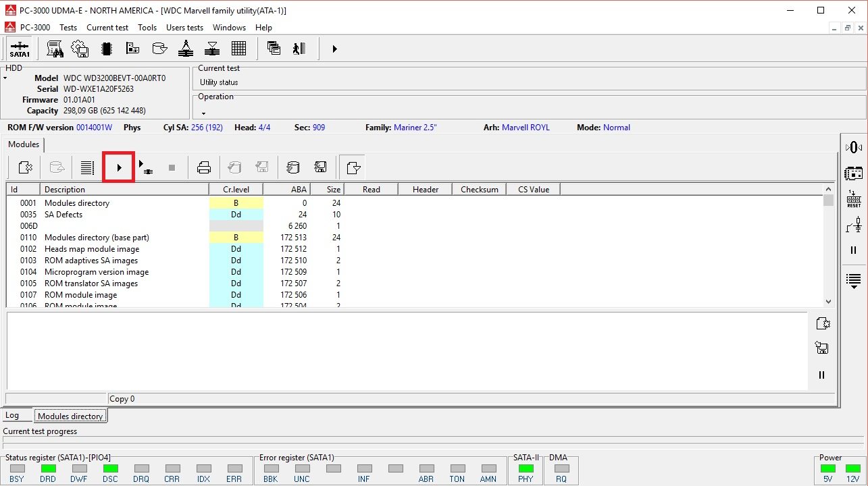Open the Windows menu
868x486 pixels.
[x=229, y=28]
